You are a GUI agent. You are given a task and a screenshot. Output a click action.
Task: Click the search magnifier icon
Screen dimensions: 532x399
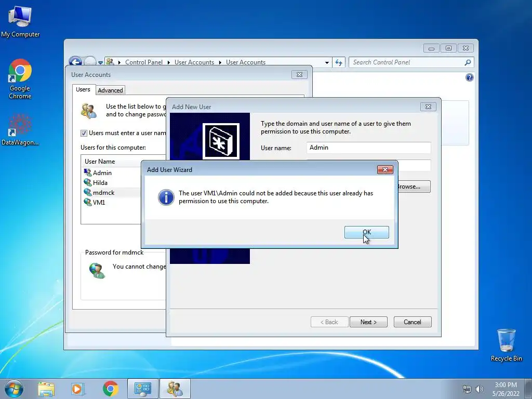click(468, 62)
